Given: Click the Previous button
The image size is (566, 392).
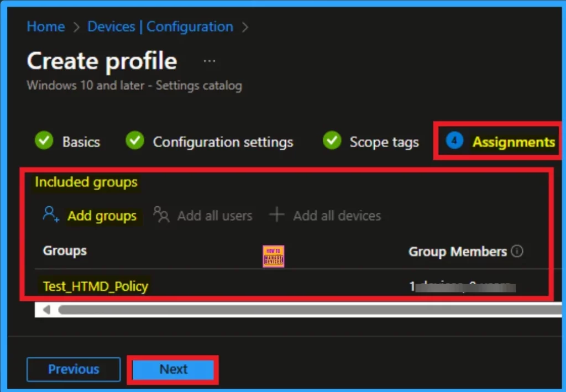Looking at the screenshot, I should coord(74,369).
